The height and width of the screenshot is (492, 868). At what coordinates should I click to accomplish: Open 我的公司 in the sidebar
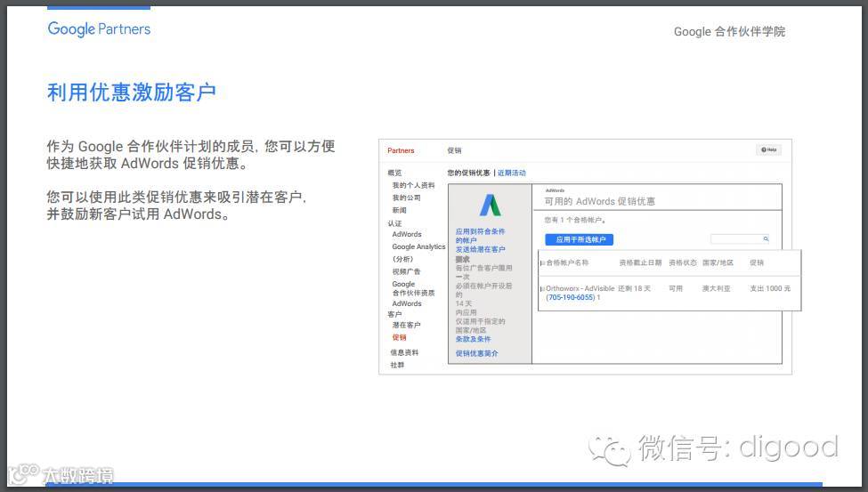406,198
